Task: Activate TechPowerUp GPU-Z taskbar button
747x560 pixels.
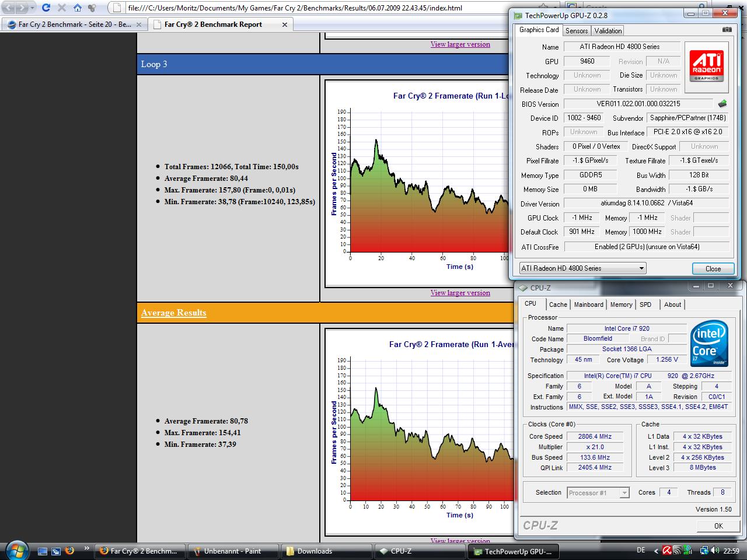Action: click(514, 551)
